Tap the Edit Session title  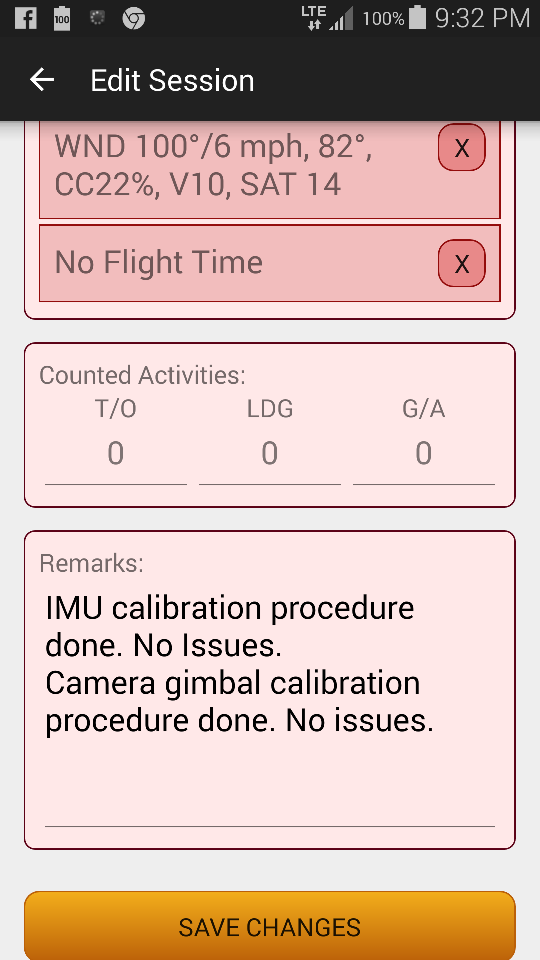click(x=172, y=81)
